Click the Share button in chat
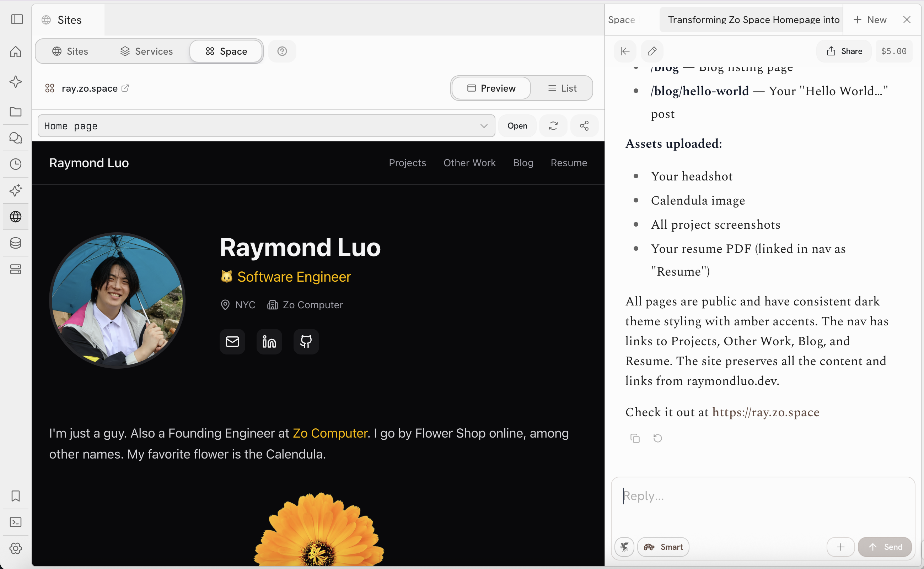Image resolution: width=924 pixels, height=569 pixels. click(844, 51)
